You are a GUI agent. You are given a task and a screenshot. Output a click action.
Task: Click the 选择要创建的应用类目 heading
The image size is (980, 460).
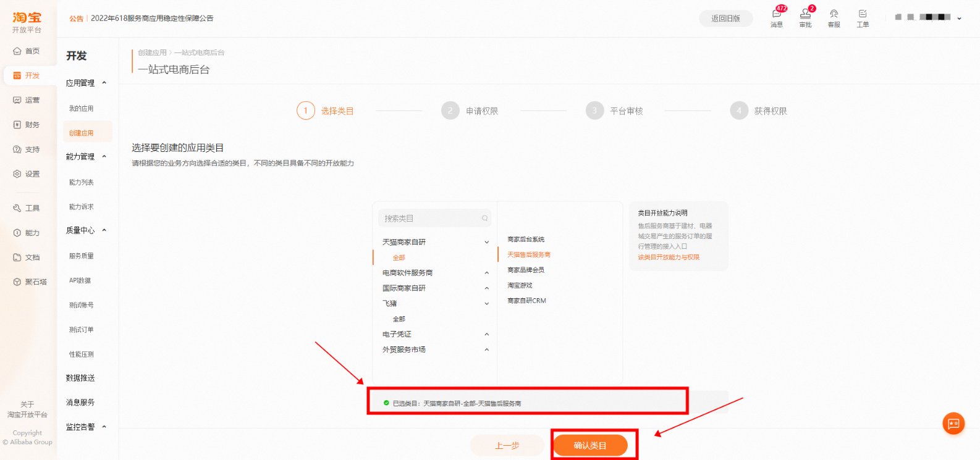(x=178, y=148)
